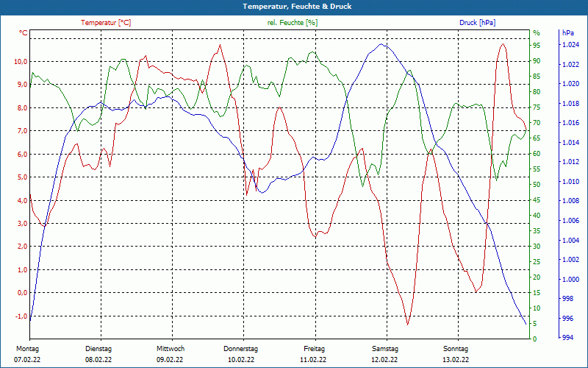
Task: Click the '994' pressure axis value
Action: click(x=567, y=338)
